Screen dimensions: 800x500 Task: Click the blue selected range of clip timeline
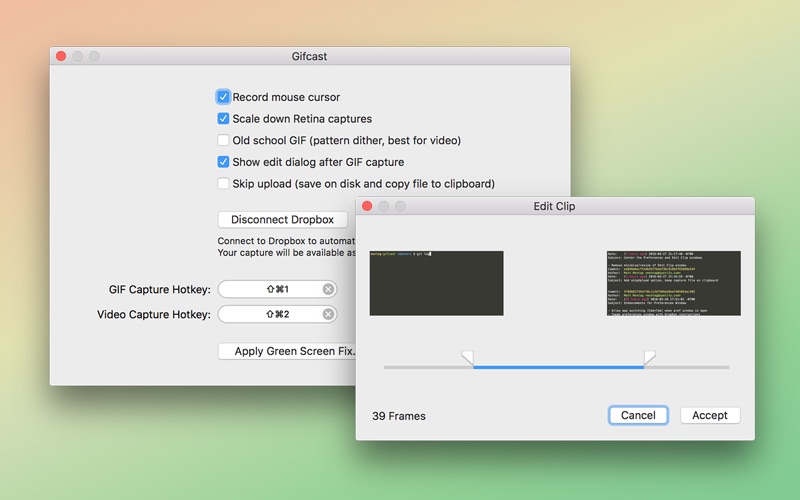tap(559, 367)
